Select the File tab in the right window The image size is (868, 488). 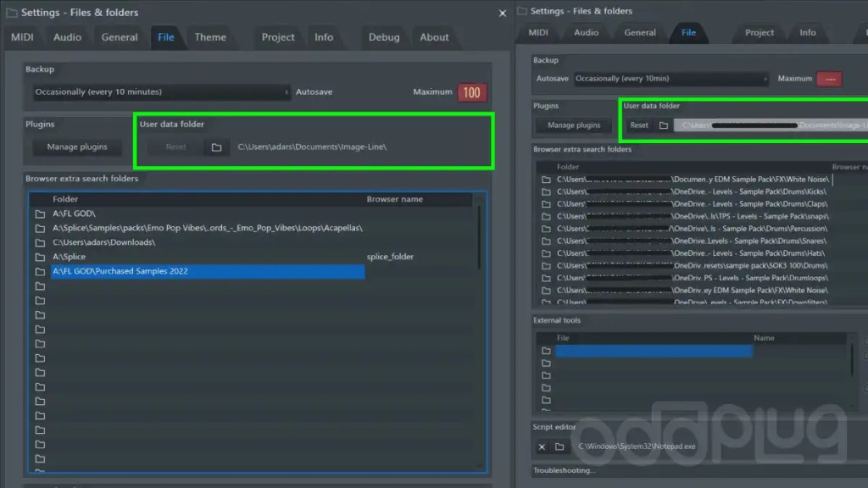tap(688, 33)
